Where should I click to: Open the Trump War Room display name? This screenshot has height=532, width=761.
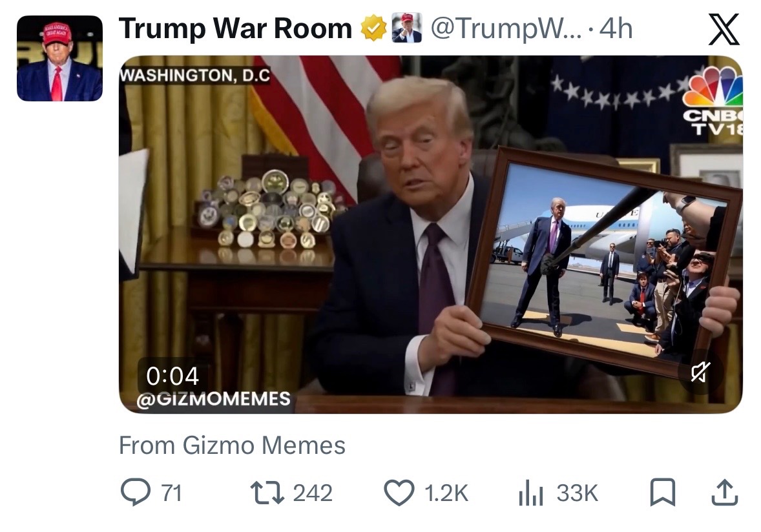coord(235,28)
